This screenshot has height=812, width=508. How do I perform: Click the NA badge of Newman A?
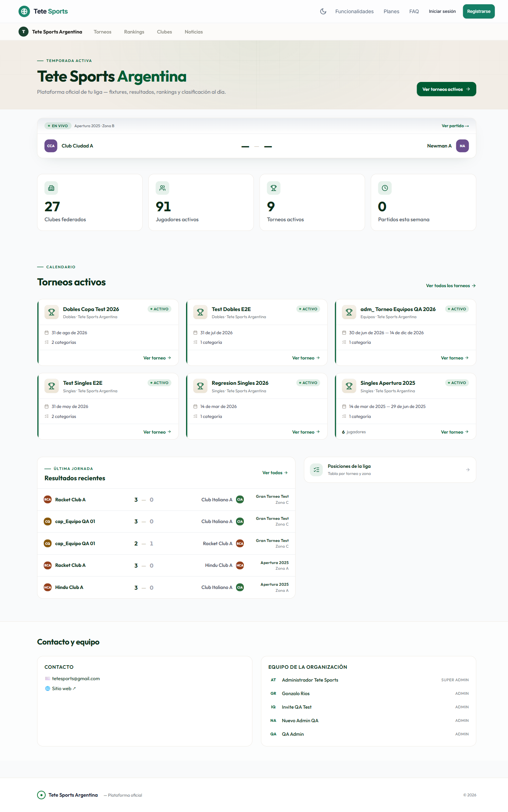click(462, 146)
